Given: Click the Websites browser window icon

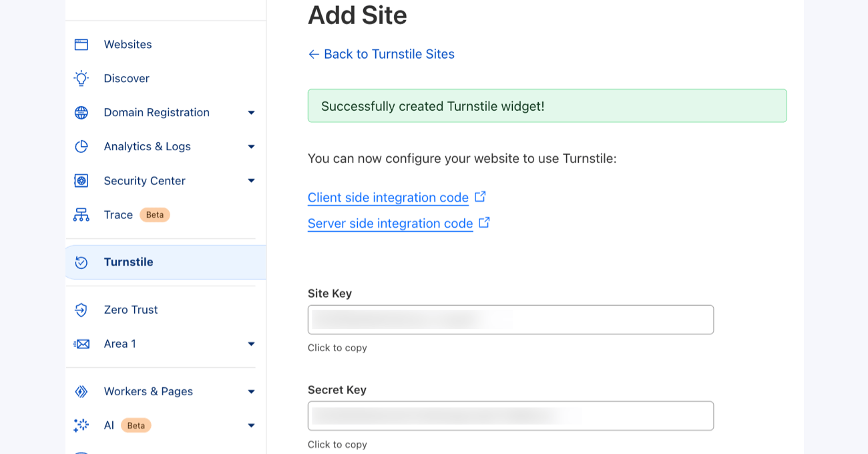Looking at the screenshot, I should pos(81,45).
